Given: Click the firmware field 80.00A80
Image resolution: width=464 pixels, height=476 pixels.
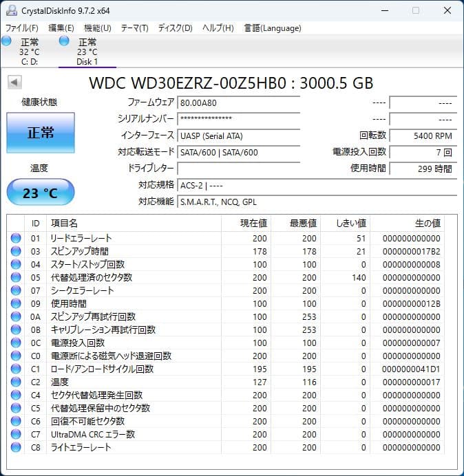Looking at the screenshot, I should [x=238, y=103].
